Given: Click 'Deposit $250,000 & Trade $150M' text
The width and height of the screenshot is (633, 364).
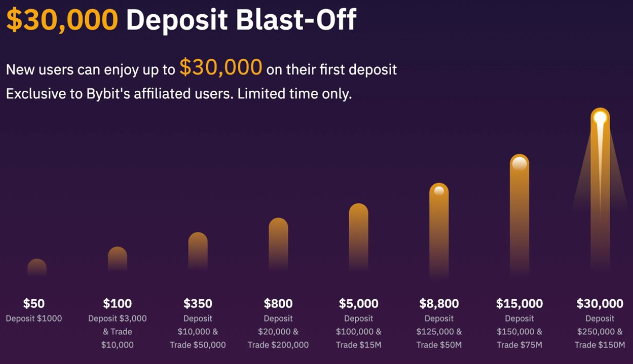Looking at the screenshot, I should [x=600, y=332].
